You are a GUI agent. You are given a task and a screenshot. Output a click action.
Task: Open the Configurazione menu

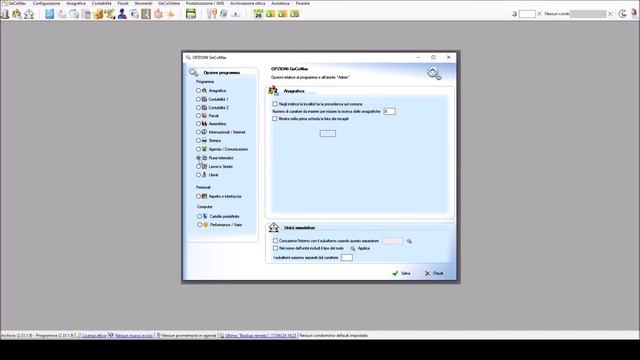47,3
